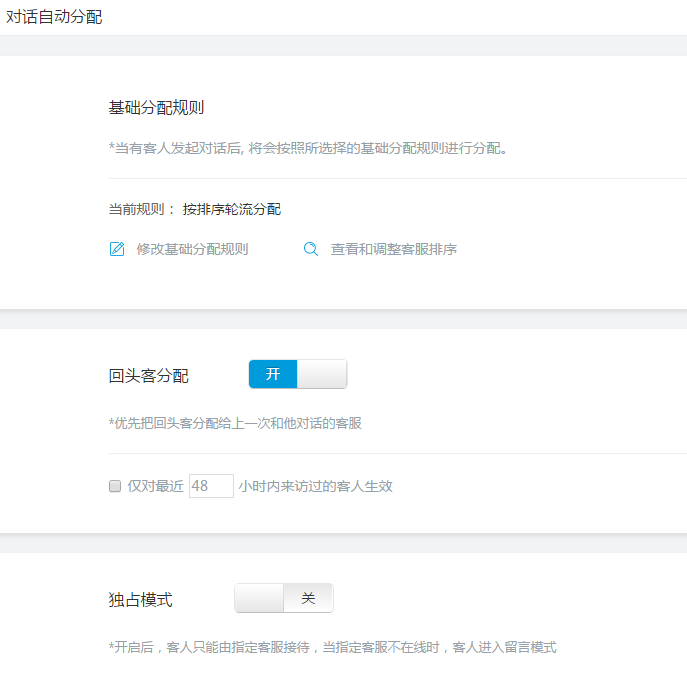Click the grey handle of 回头客分配 switch

pos(322,374)
